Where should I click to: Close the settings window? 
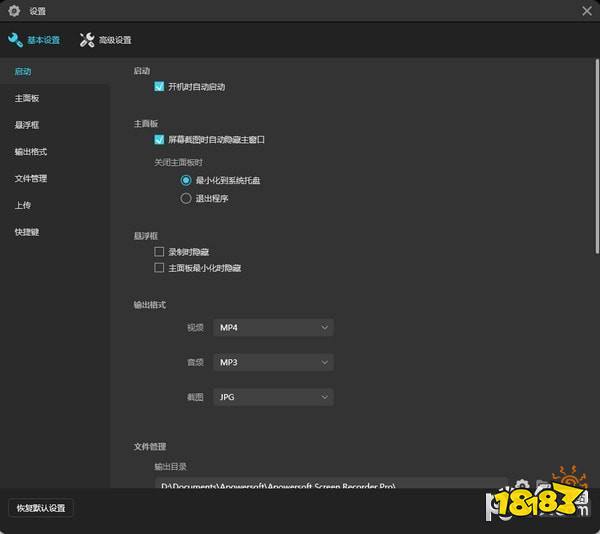coord(587,11)
